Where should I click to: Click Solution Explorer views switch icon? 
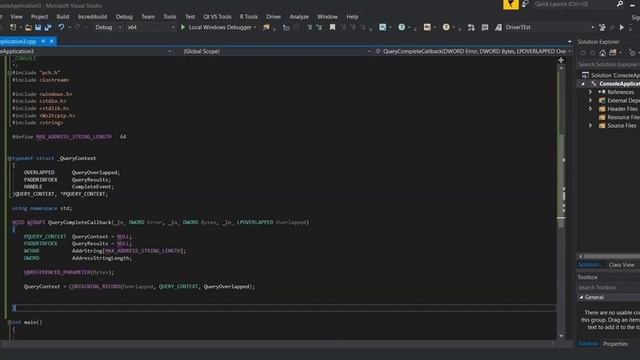[613, 53]
